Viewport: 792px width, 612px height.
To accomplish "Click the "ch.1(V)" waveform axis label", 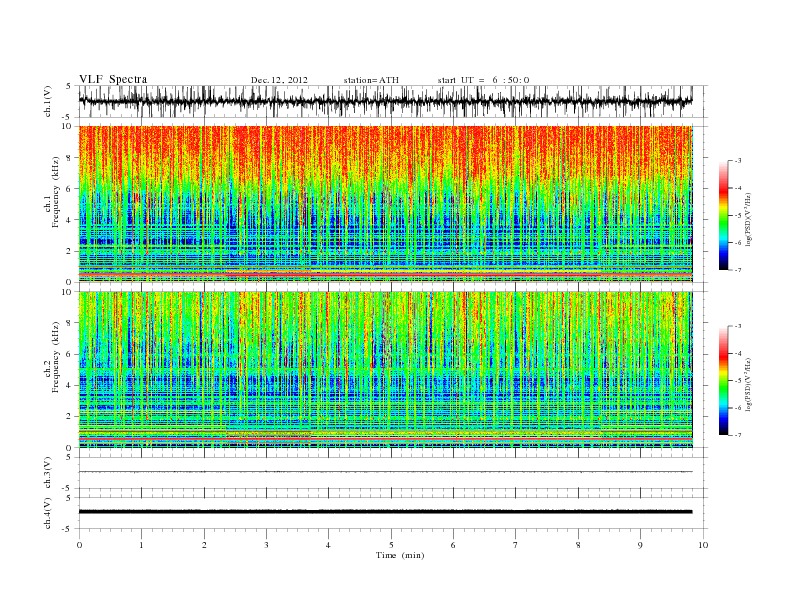I will pos(48,101).
